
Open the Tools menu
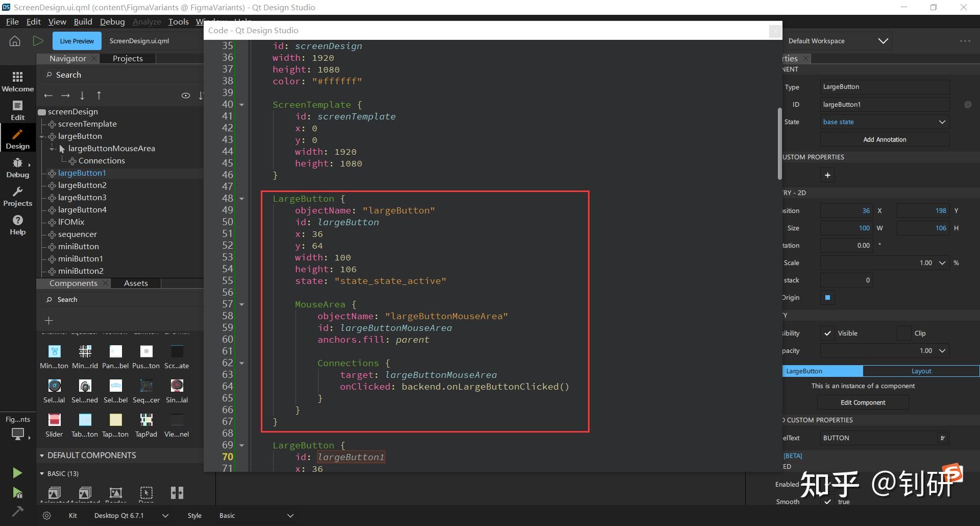(178, 21)
